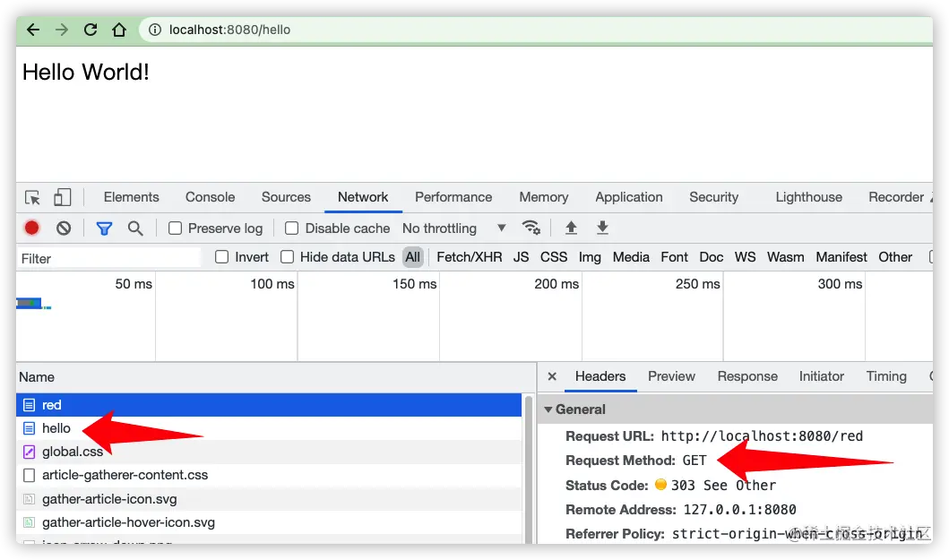Open the browser home page icon

pyautogui.click(x=119, y=30)
